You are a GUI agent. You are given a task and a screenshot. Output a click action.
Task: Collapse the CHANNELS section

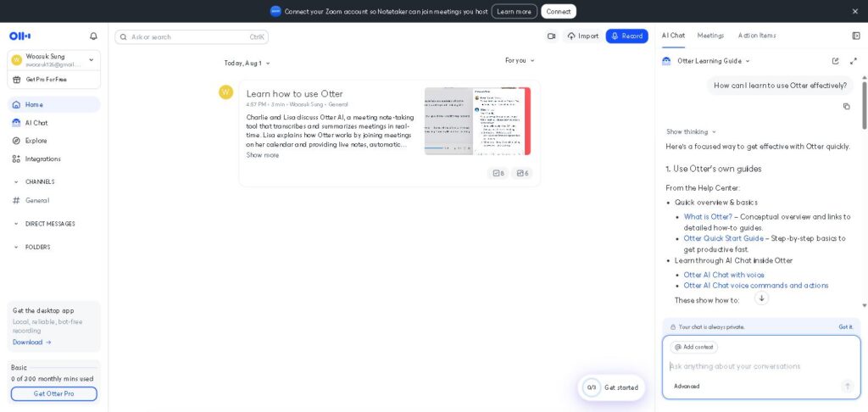(16, 181)
